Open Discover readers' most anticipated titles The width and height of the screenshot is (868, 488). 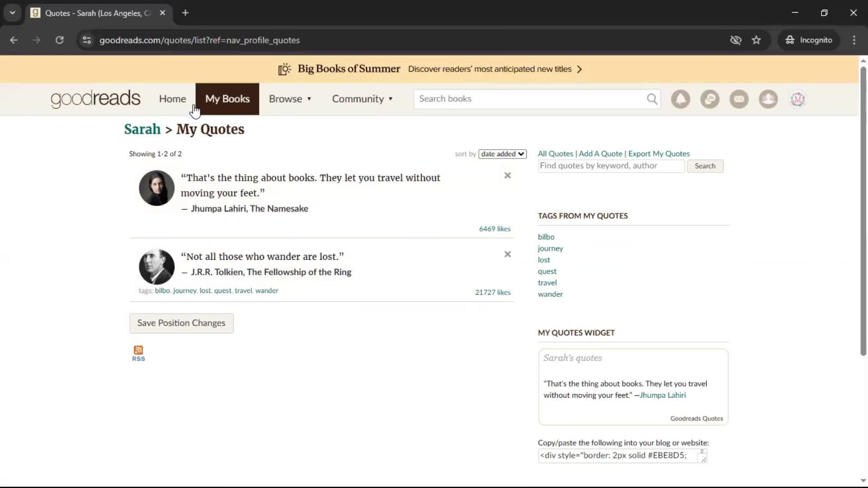point(490,69)
